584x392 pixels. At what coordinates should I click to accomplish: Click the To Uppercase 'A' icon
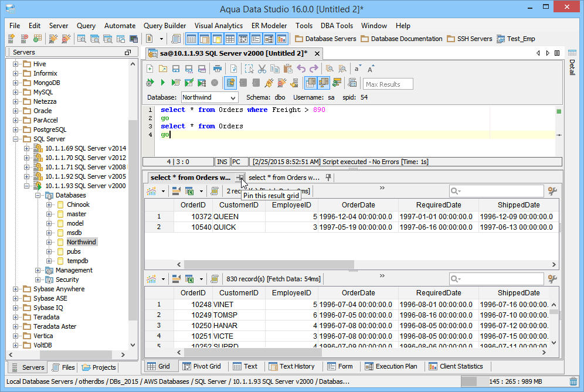(371, 69)
